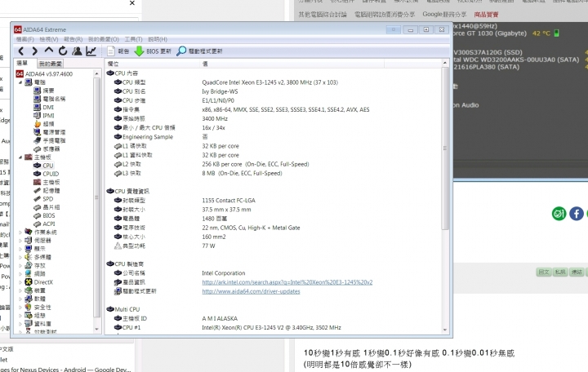Image resolution: width=588 pixels, height=372 pixels.
Task: Go forward with the right arrow toolbar icon
Action: [34, 51]
